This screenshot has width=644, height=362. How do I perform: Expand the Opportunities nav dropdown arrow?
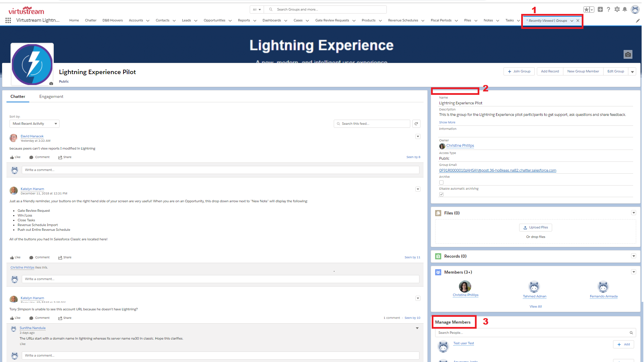(x=230, y=21)
